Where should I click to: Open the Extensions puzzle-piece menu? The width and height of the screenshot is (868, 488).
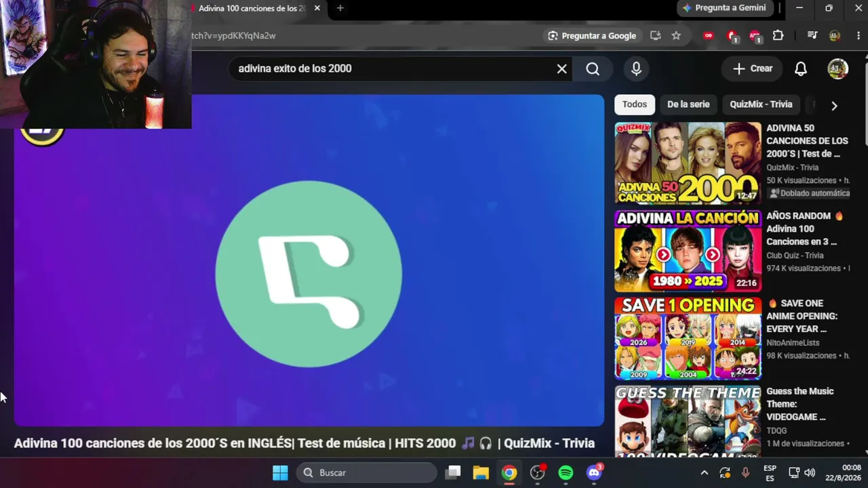pyautogui.click(x=778, y=36)
